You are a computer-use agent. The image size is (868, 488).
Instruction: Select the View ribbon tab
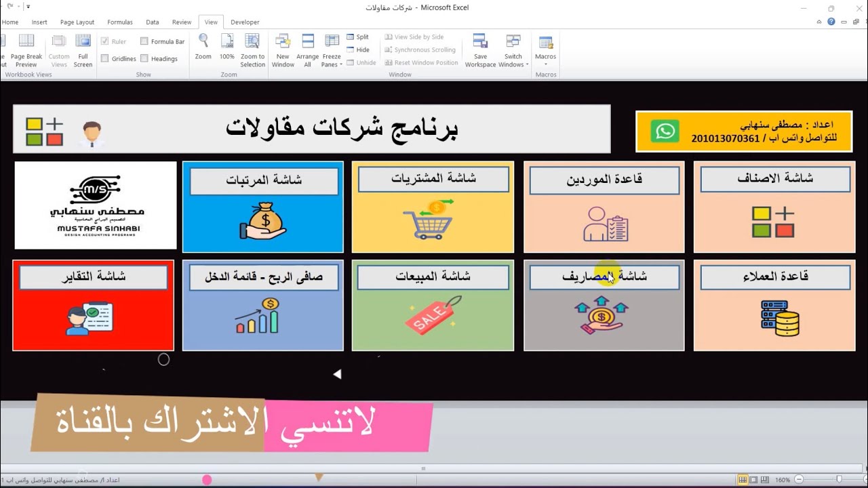[x=211, y=22]
